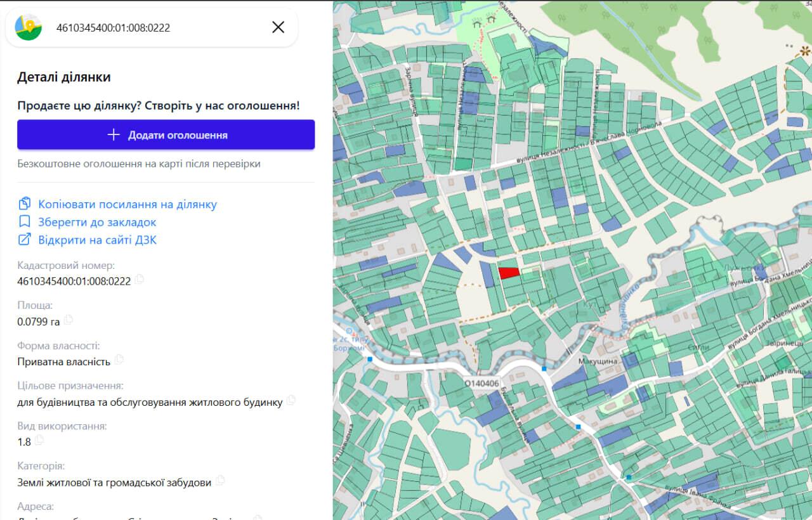Copy the Категорія land category text

tap(220, 481)
